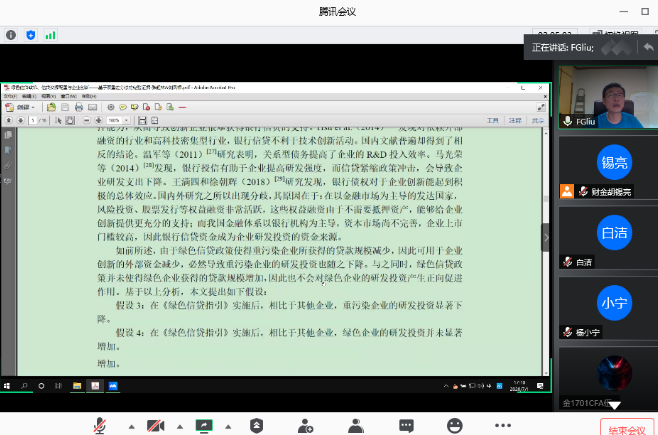Open the Acrobat 编辑 menu
The image size is (658, 435).
point(29,96)
